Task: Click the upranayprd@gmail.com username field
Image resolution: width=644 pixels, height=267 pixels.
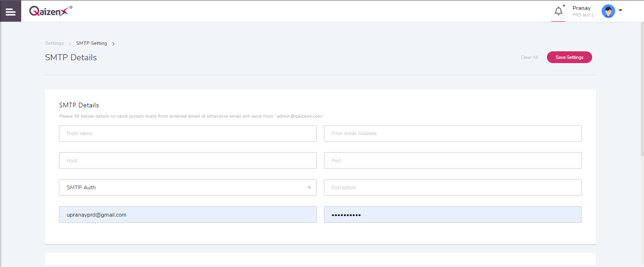Action: (188, 215)
